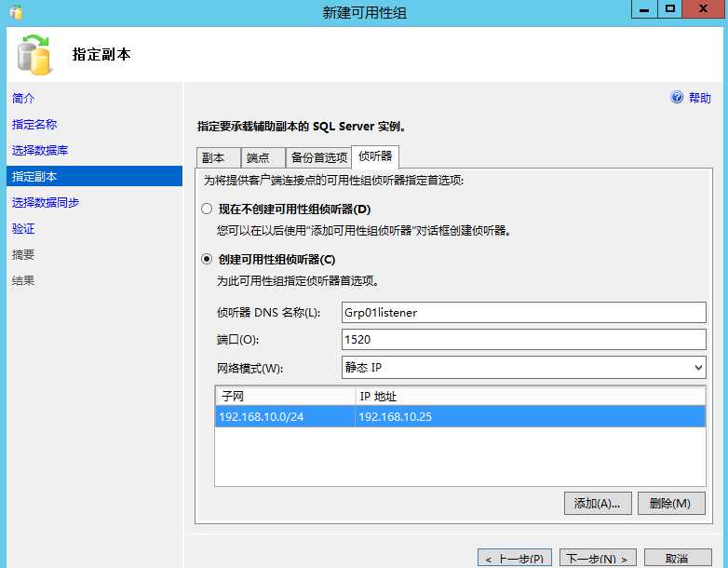Go to 指定名称 step in sidebar

tap(34, 124)
